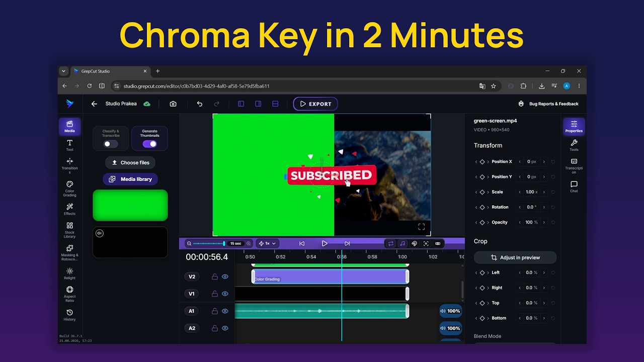This screenshot has height=362, width=644.
Task: Click the timeline zoom slider
Action: click(x=208, y=243)
